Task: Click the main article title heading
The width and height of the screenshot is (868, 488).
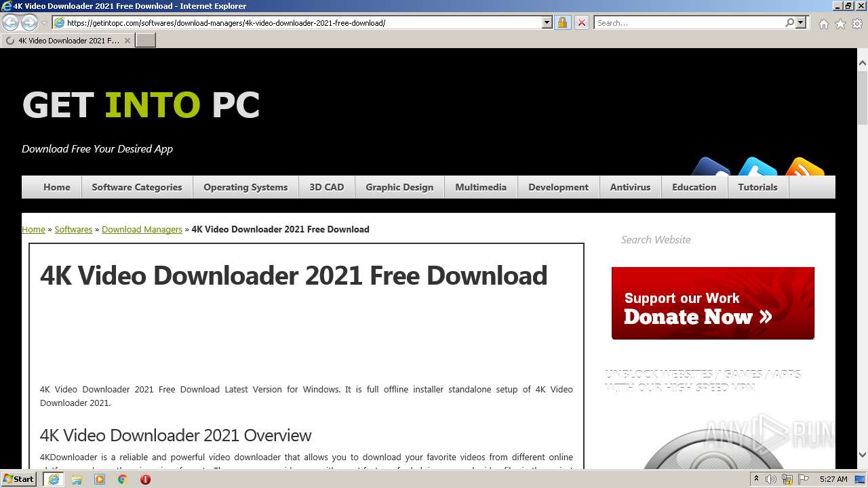Action: (294, 276)
